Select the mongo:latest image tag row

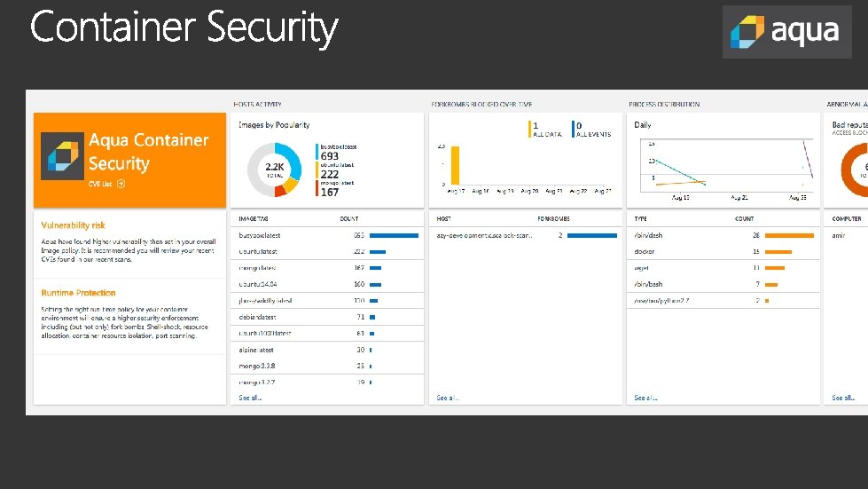click(327, 268)
